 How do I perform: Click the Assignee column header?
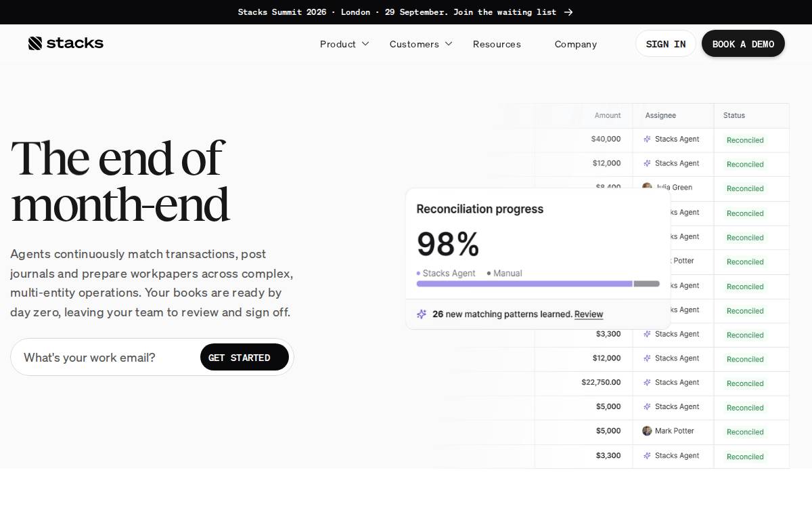660,115
